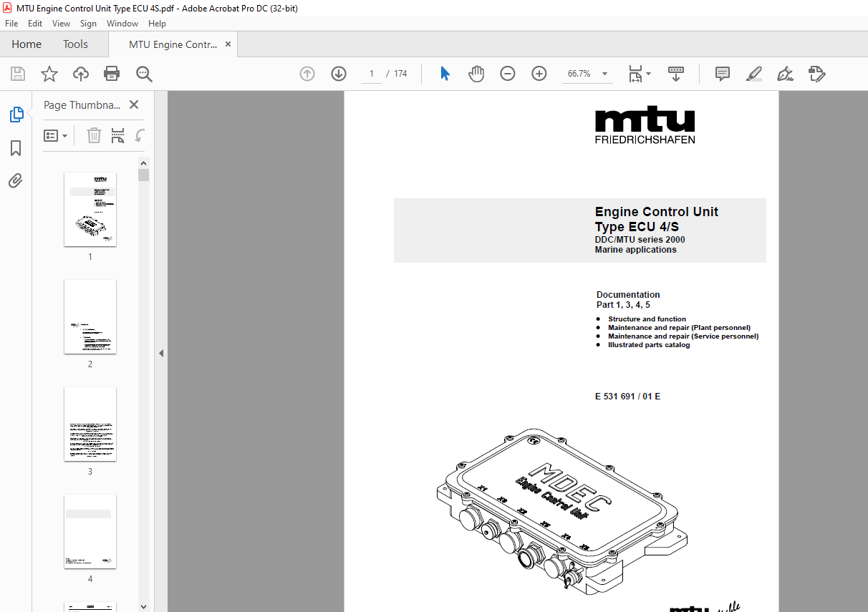Viewport: 868px width, 612px height.
Task: Open the zoom level dropdown
Action: click(604, 74)
